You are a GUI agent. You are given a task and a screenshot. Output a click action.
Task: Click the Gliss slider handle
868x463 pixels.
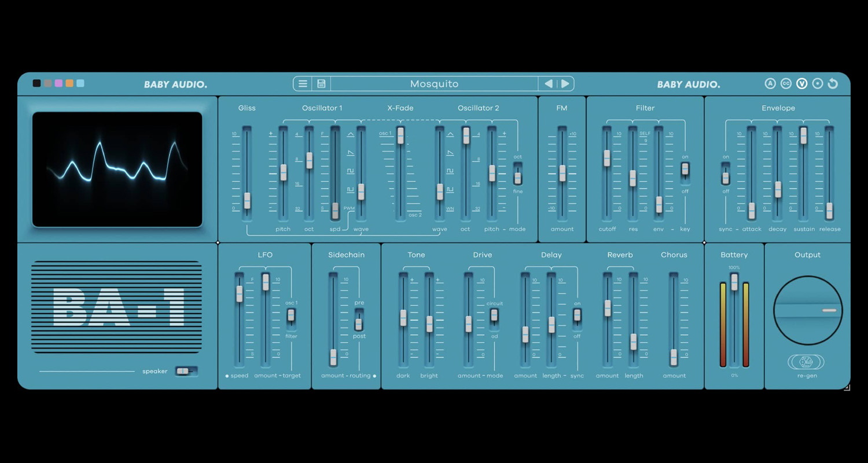click(247, 201)
